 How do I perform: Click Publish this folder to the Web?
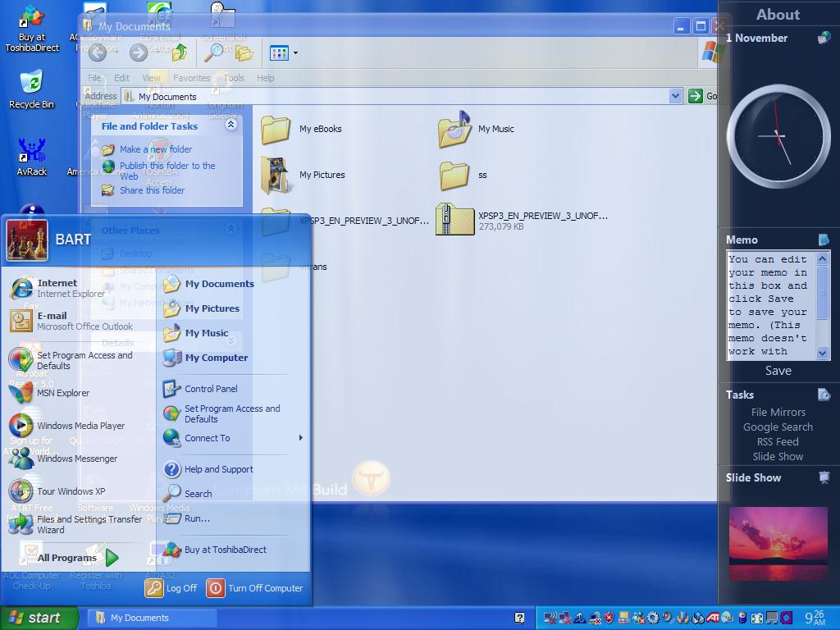click(x=167, y=171)
